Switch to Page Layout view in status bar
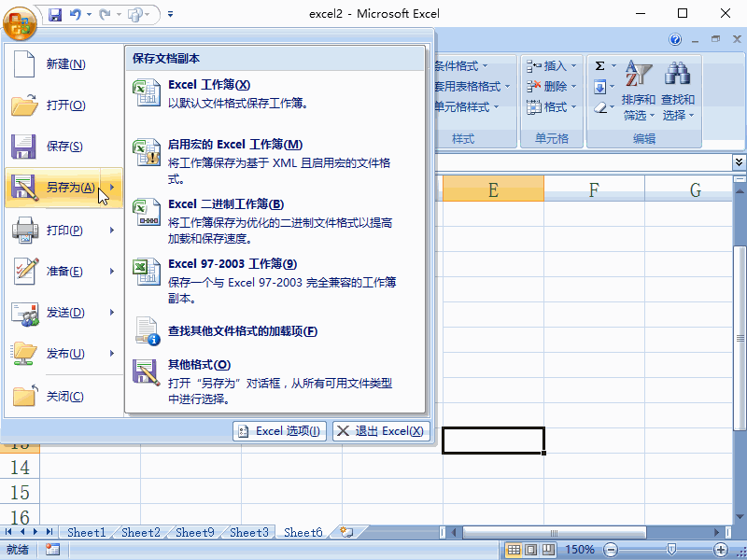This screenshot has height=560, width=747. coord(529,549)
